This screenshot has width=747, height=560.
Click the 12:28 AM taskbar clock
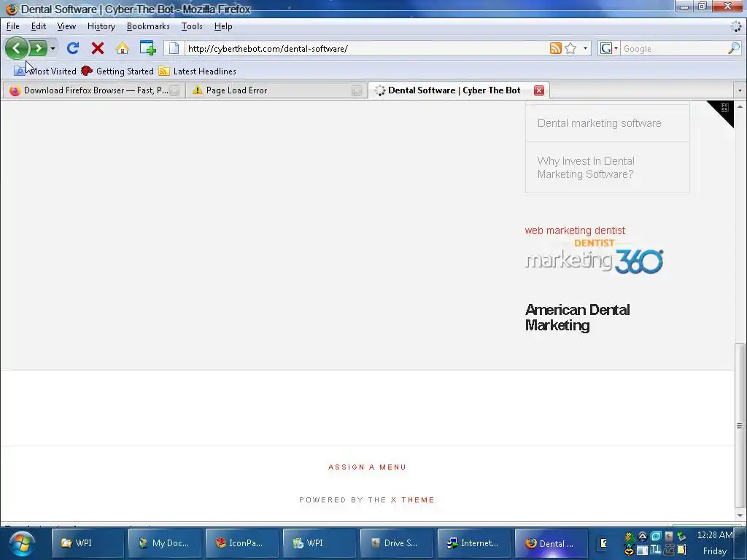tap(715, 535)
